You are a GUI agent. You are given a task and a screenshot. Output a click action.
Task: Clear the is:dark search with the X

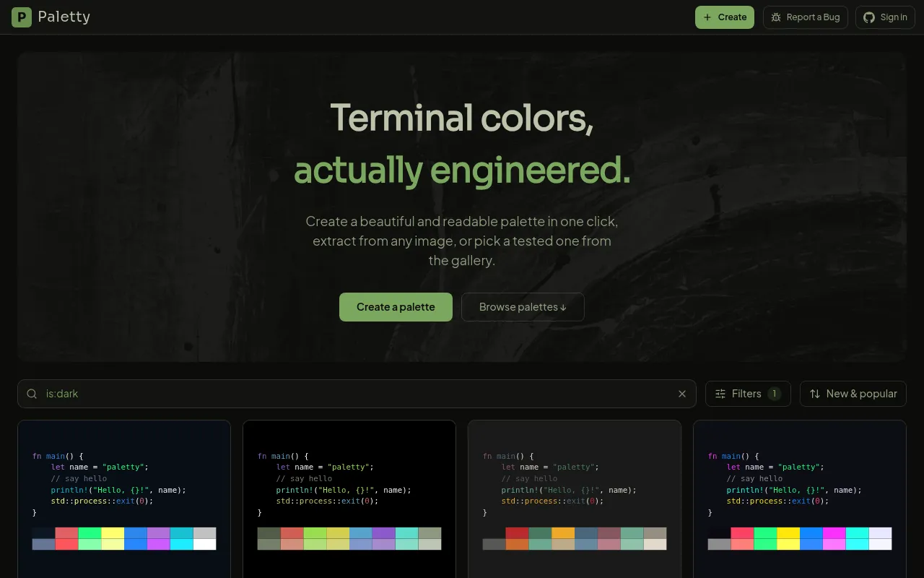pyautogui.click(x=682, y=394)
